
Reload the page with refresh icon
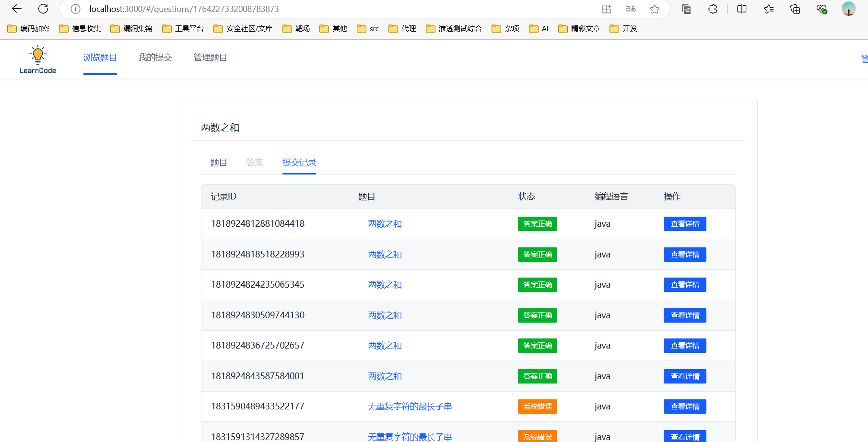pyautogui.click(x=43, y=9)
